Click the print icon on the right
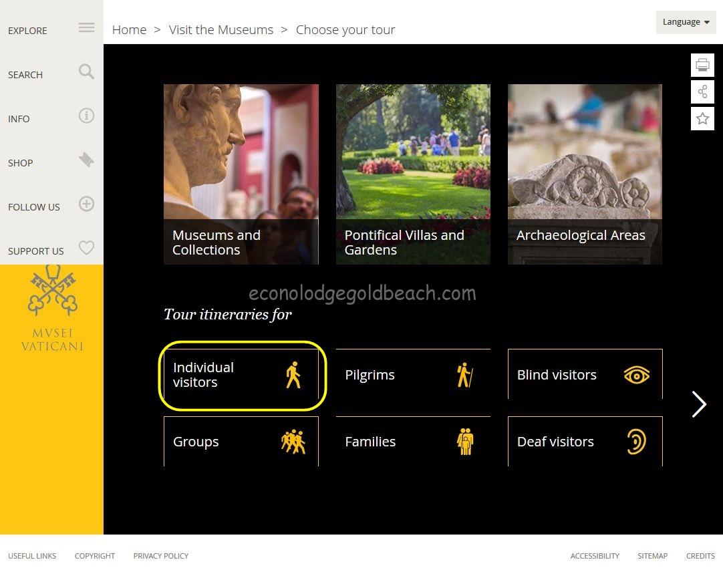Viewport: 723px width, 588px height. pos(702,65)
